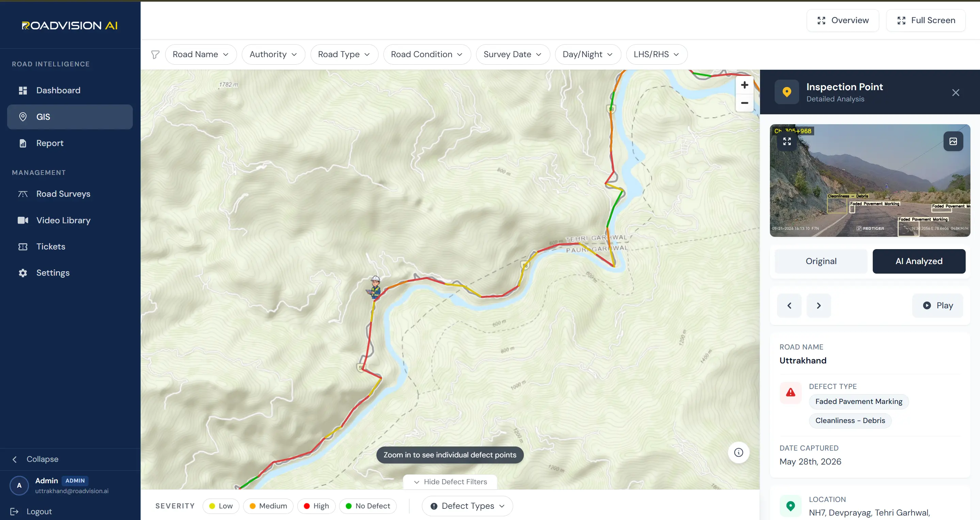Viewport: 980px width, 520px height.
Task: Switch to Original image view
Action: coord(821,261)
